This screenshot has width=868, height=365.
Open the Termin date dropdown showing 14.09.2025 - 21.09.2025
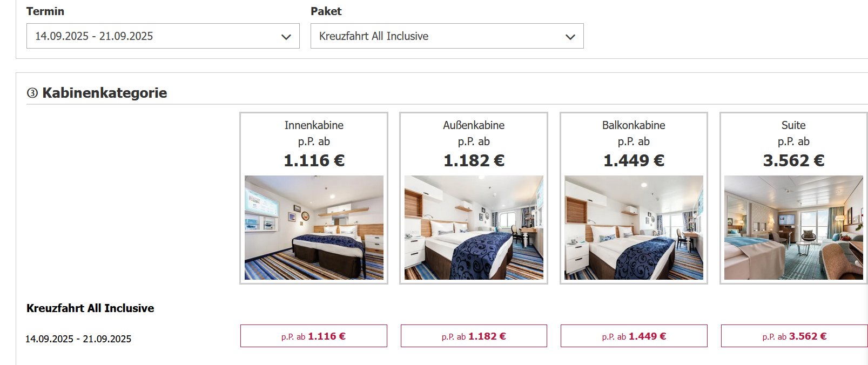point(157,36)
